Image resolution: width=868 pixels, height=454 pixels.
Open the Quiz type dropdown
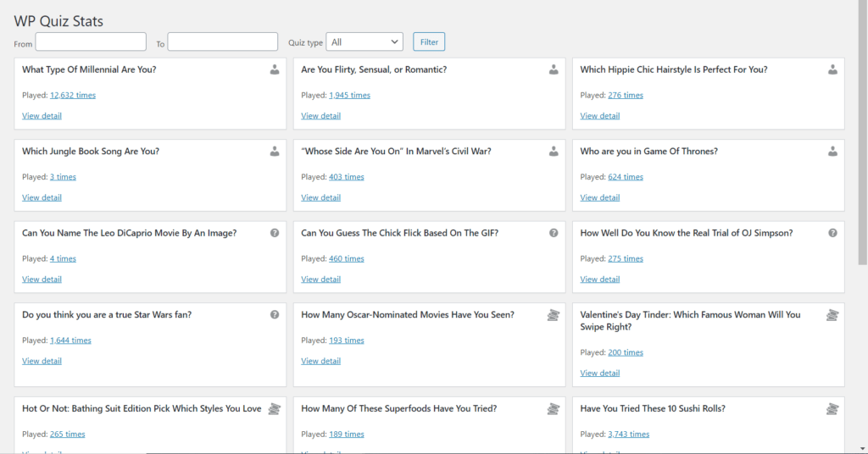[x=364, y=42]
